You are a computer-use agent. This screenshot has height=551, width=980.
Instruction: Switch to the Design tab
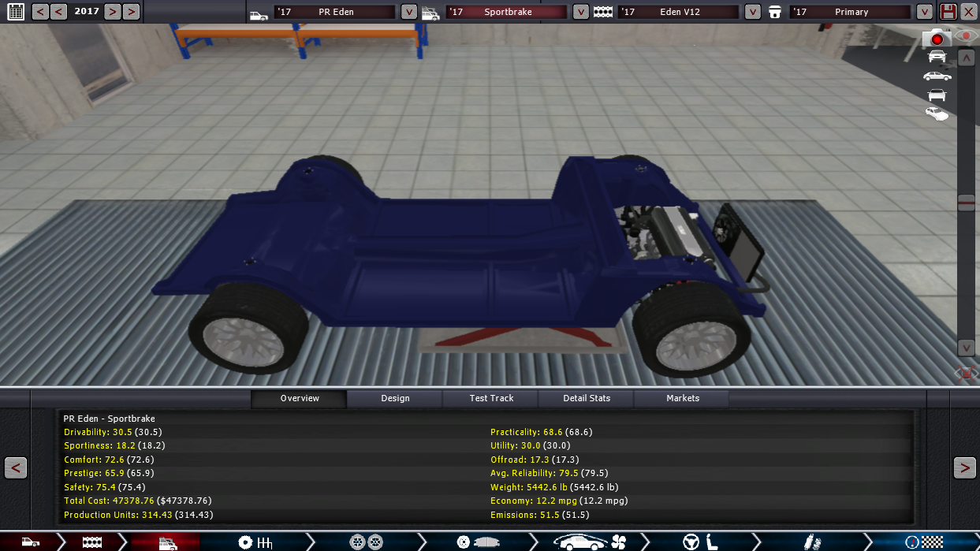coord(395,398)
